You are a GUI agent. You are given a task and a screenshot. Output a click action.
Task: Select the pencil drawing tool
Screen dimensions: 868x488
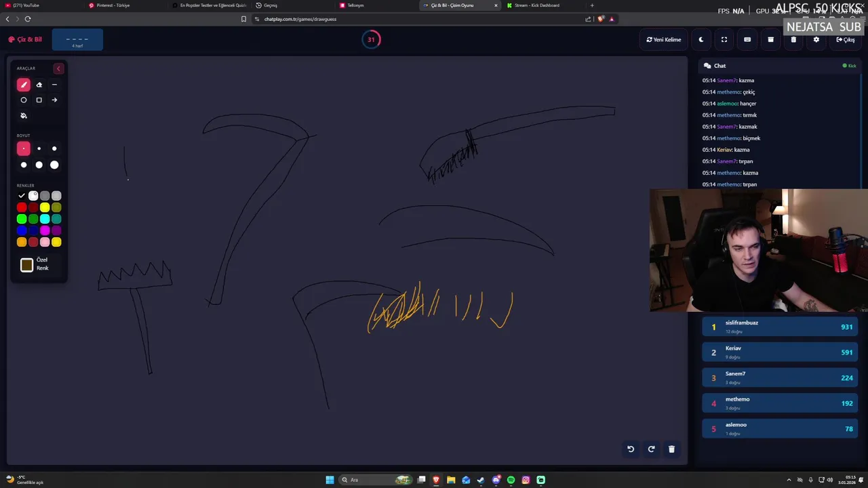pyautogui.click(x=24, y=85)
